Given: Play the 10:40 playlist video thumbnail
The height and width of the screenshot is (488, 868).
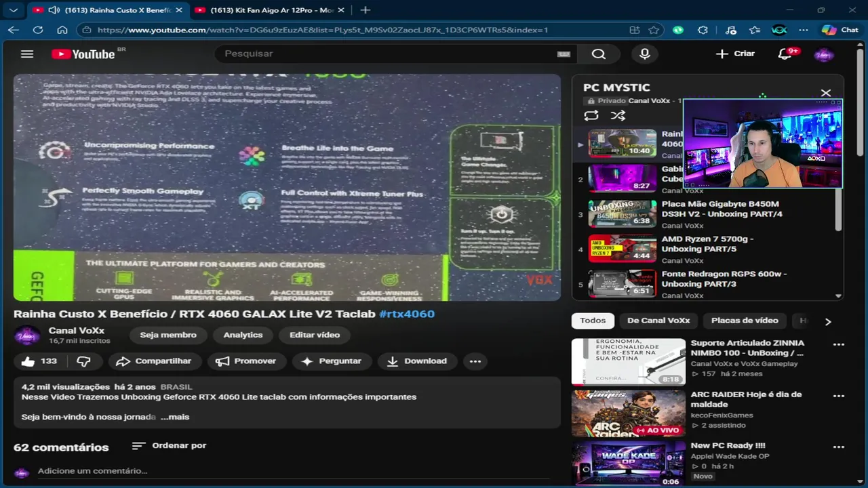Looking at the screenshot, I should [x=622, y=143].
